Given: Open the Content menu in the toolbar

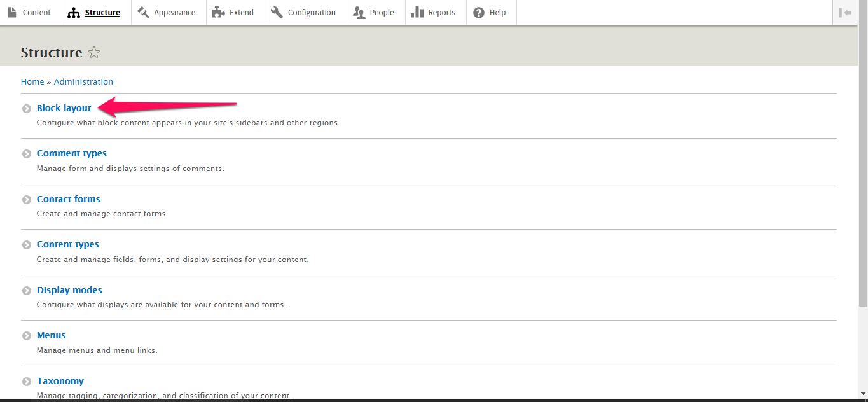Looking at the screenshot, I should [29, 13].
